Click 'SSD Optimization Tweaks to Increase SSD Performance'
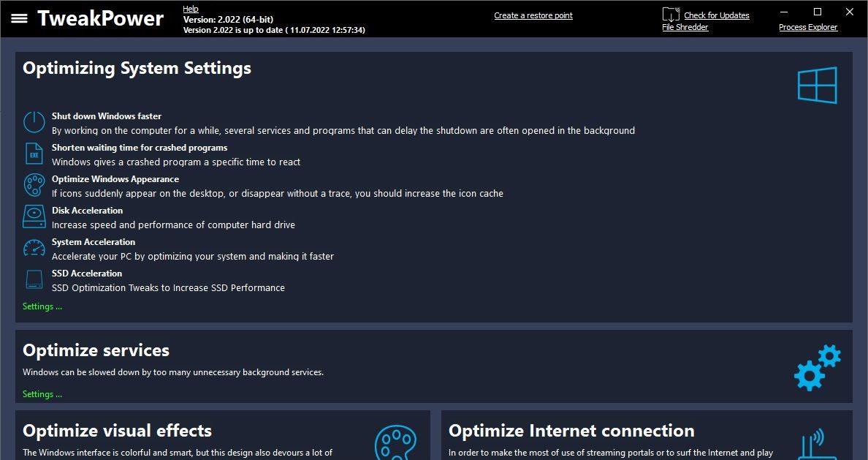This screenshot has height=460, width=868. coord(168,287)
